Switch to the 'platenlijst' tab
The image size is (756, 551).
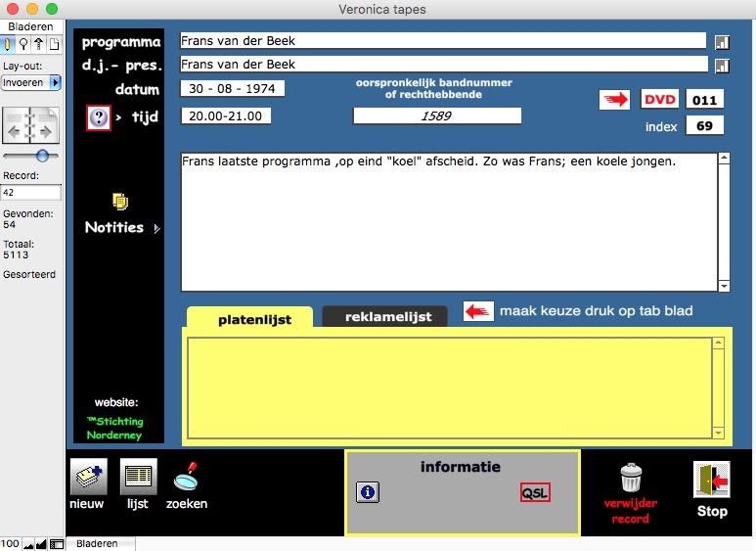[250, 318]
